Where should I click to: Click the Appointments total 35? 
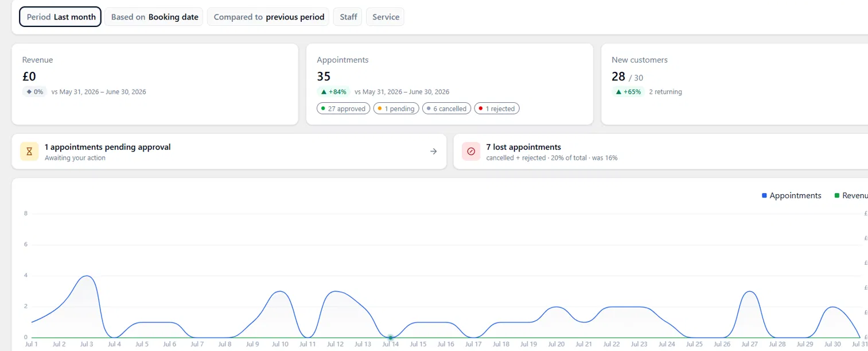[x=324, y=76]
